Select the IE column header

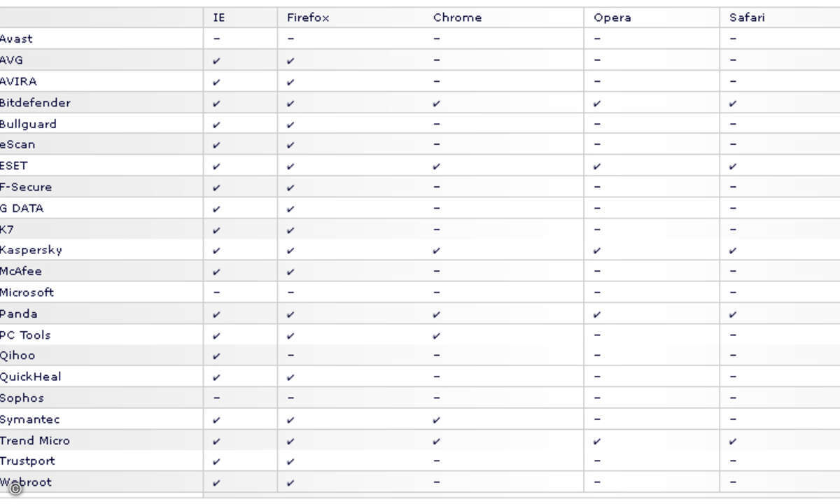pyautogui.click(x=218, y=17)
